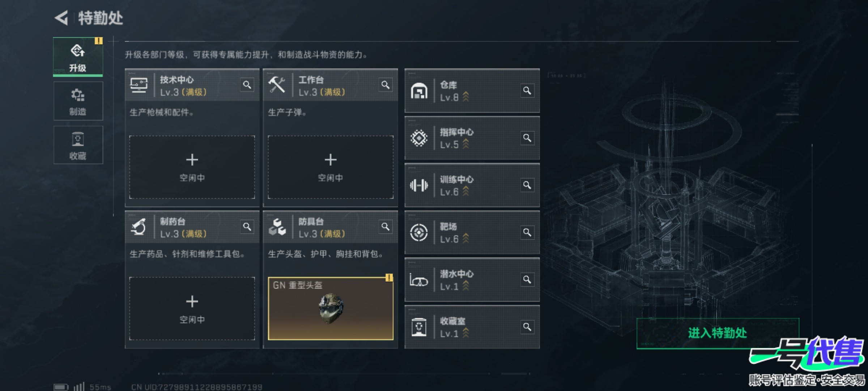Collect the GN 重型头盔 item
Screen dimensions: 868x391
click(331, 309)
